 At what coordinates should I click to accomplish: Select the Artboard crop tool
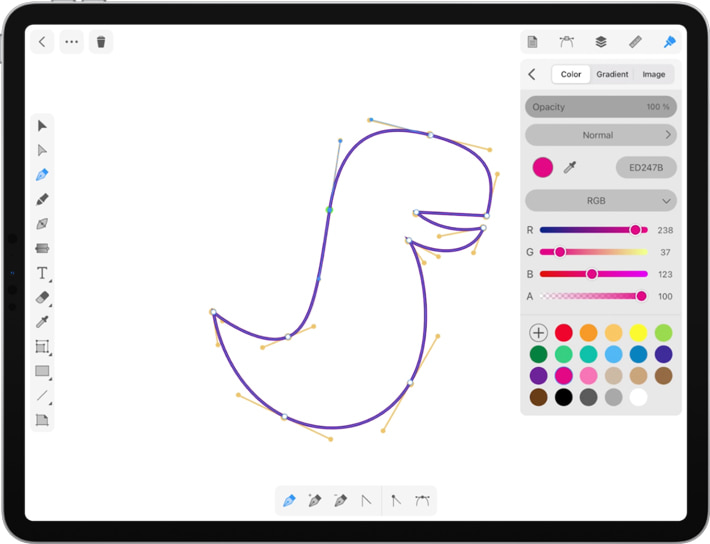point(42,420)
